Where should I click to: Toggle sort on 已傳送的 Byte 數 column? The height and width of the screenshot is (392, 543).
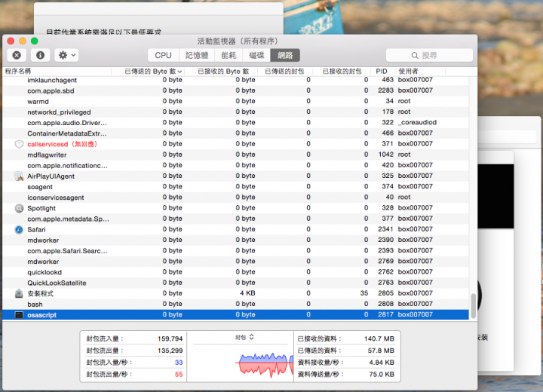149,72
